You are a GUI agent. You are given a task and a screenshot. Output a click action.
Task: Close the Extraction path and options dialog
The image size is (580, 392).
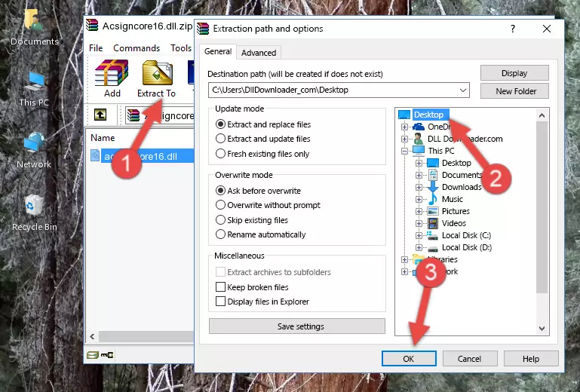[547, 29]
